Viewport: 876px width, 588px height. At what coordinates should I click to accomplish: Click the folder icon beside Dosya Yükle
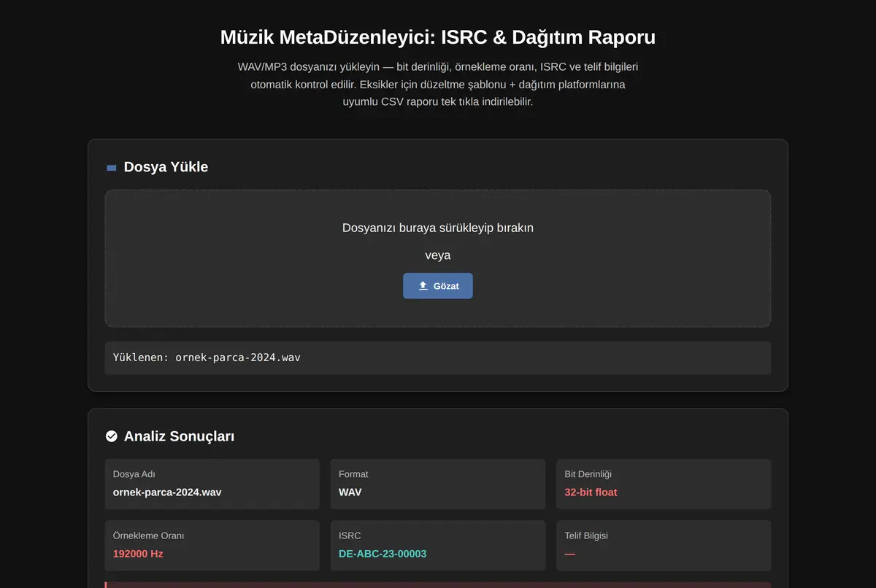coord(112,168)
